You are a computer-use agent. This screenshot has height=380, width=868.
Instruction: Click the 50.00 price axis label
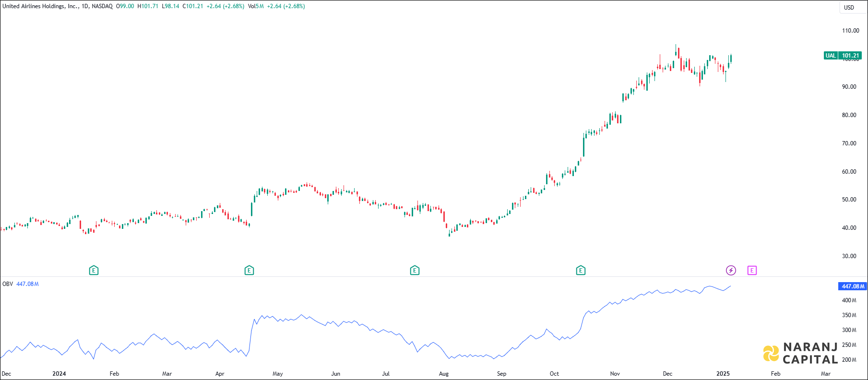[849, 200]
